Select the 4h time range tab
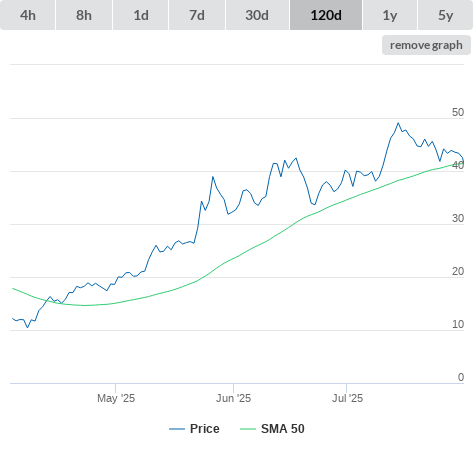The height and width of the screenshot is (455, 474). coord(28,15)
